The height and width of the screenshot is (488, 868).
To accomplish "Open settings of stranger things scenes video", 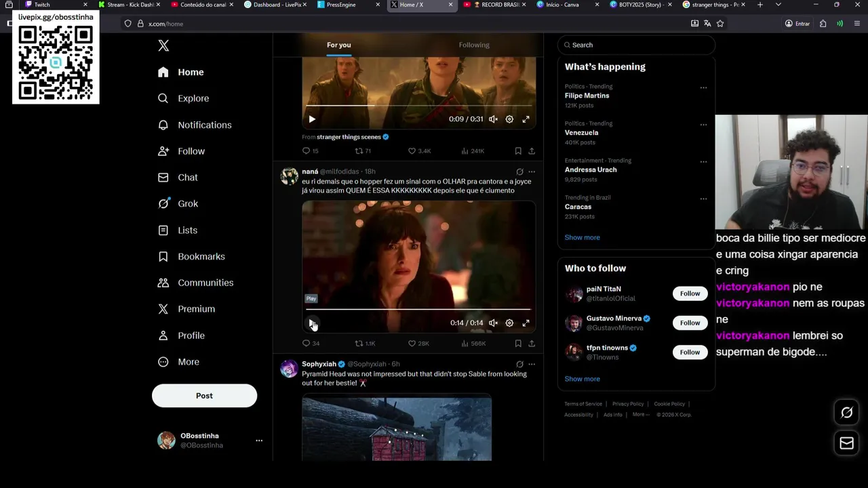I will click(509, 119).
